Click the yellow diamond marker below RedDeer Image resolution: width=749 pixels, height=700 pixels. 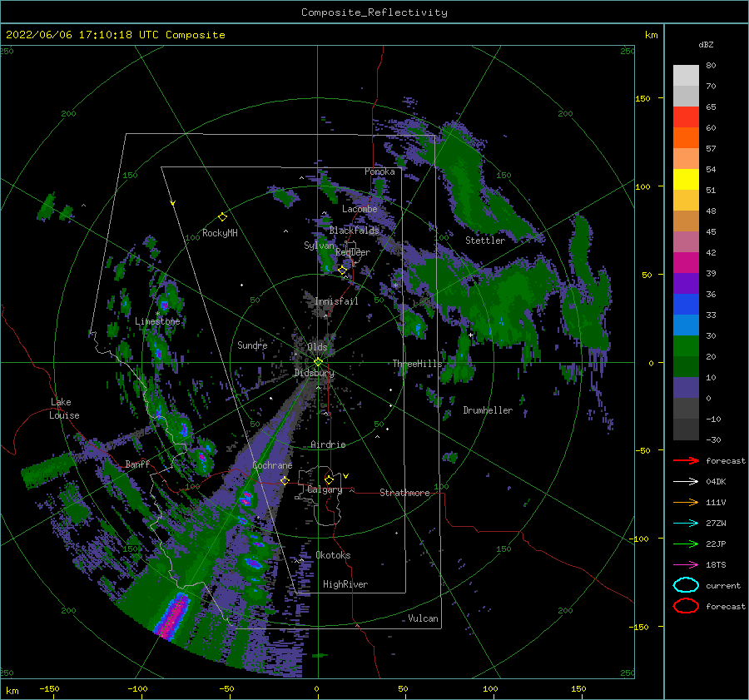[342, 271]
